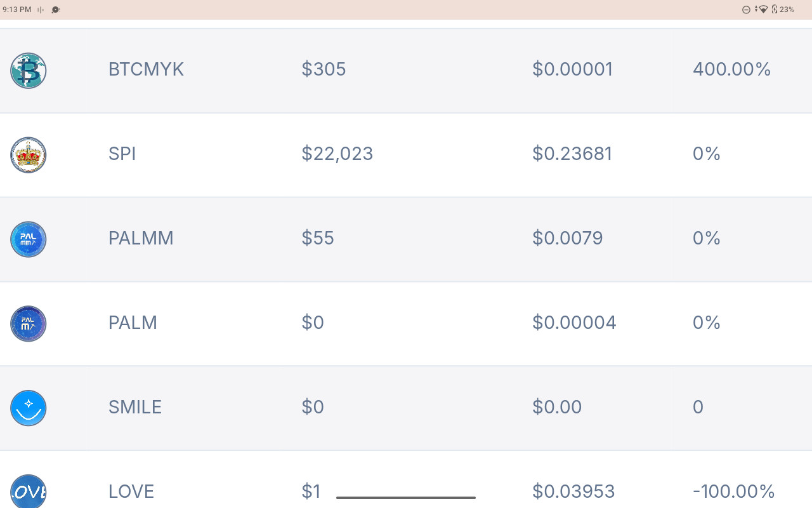
Task: Open the do-not-disturb status icon
Action: point(747,10)
